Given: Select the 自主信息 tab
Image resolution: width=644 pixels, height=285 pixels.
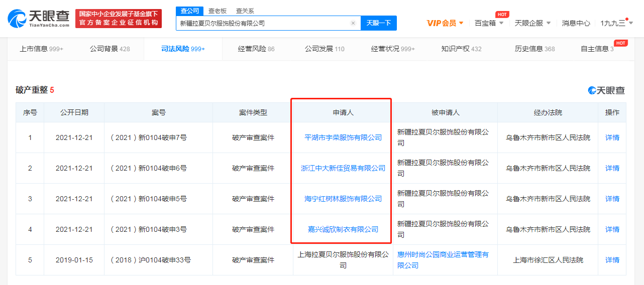Looking at the screenshot, I should click(x=597, y=49).
